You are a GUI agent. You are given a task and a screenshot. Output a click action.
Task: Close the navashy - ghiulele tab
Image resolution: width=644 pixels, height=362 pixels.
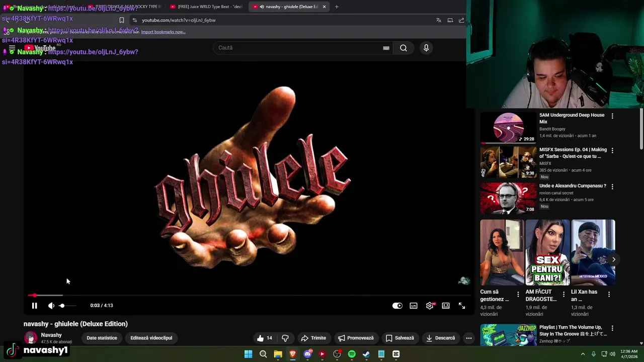[x=324, y=7]
